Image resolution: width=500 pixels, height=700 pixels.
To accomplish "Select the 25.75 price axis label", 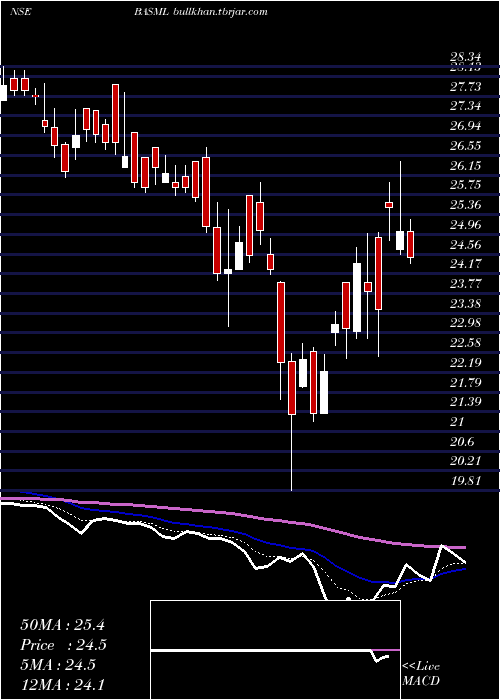I will pyautogui.click(x=465, y=185).
